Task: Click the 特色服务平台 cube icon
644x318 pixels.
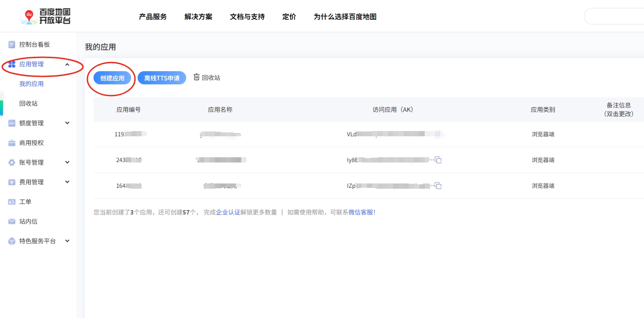Action: tap(12, 241)
